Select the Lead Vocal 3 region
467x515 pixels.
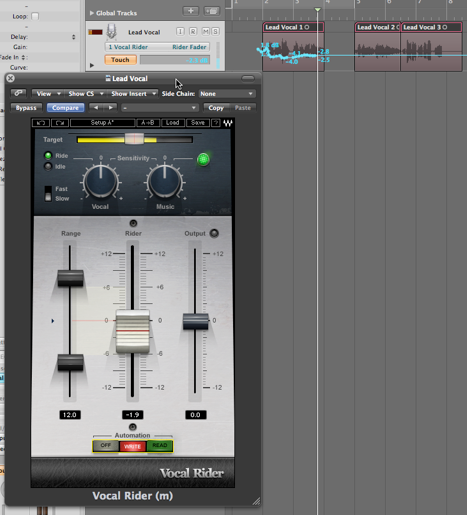pos(431,46)
